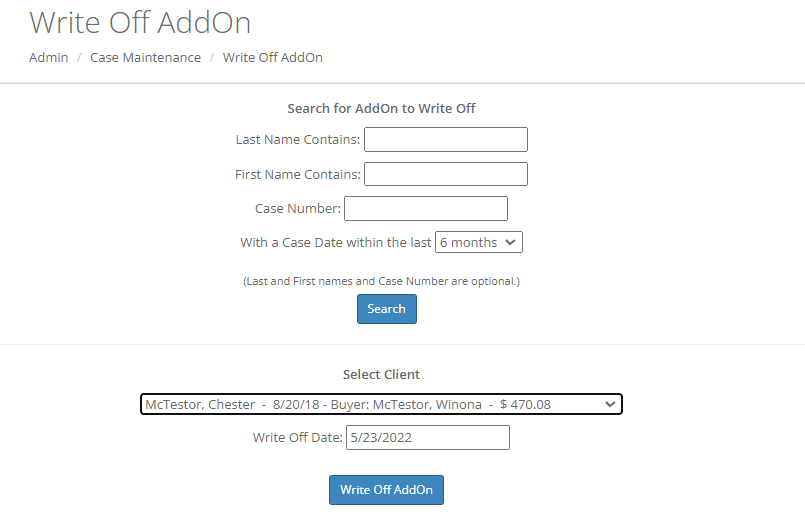Click "With a Case Date within the last" label

point(336,242)
